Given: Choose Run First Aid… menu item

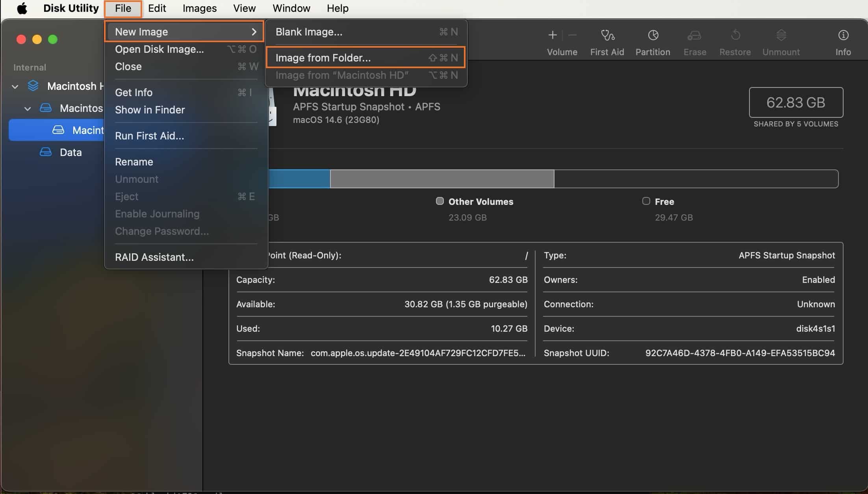Looking at the screenshot, I should point(186,136).
